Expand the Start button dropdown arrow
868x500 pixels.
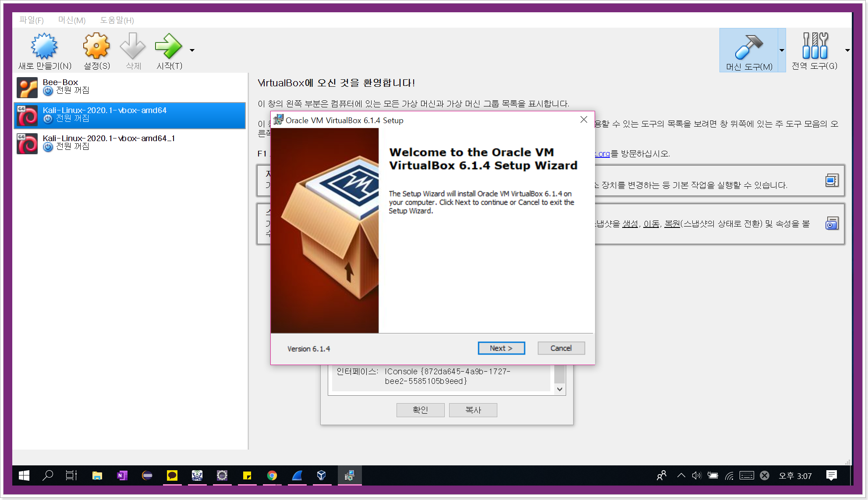(192, 50)
